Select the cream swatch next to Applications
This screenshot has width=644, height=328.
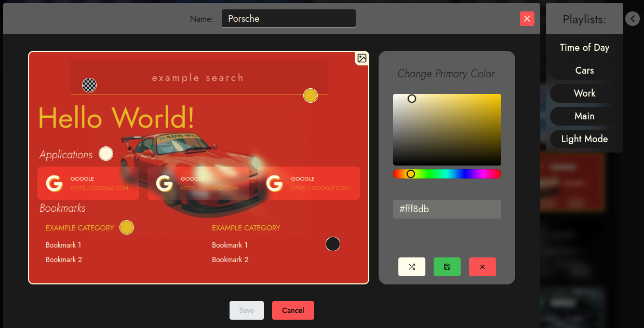coord(106,154)
